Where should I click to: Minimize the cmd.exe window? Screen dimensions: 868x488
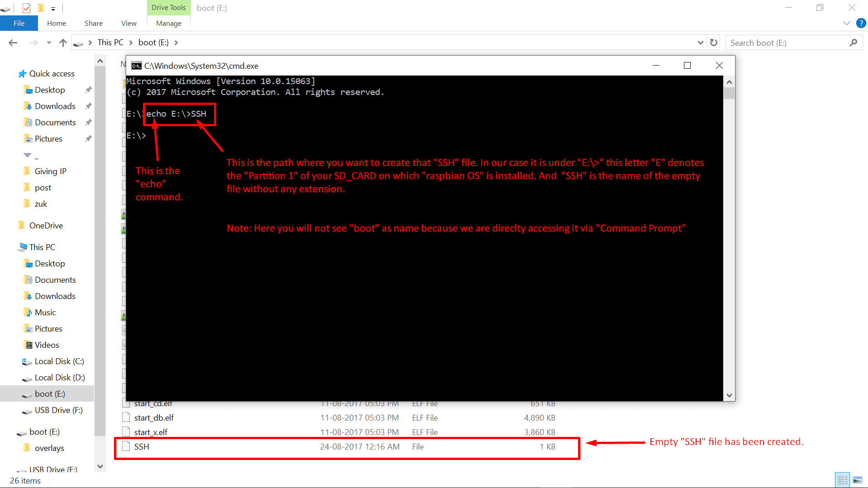click(x=656, y=66)
